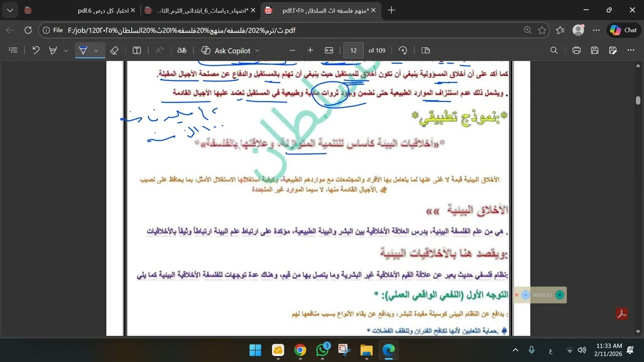Expand the Ask Copilot dropdown arrow

[x=257, y=51]
